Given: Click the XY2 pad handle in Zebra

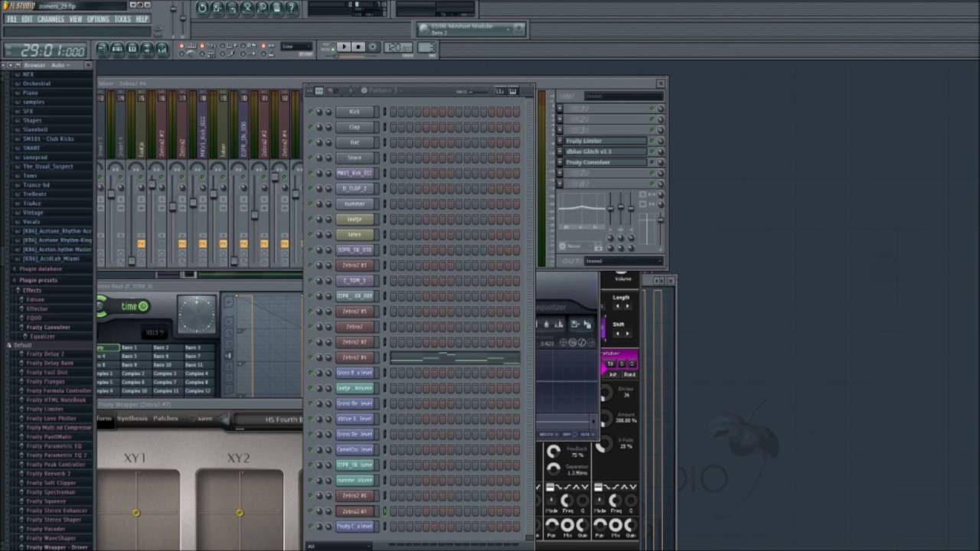Looking at the screenshot, I should click(x=240, y=513).
